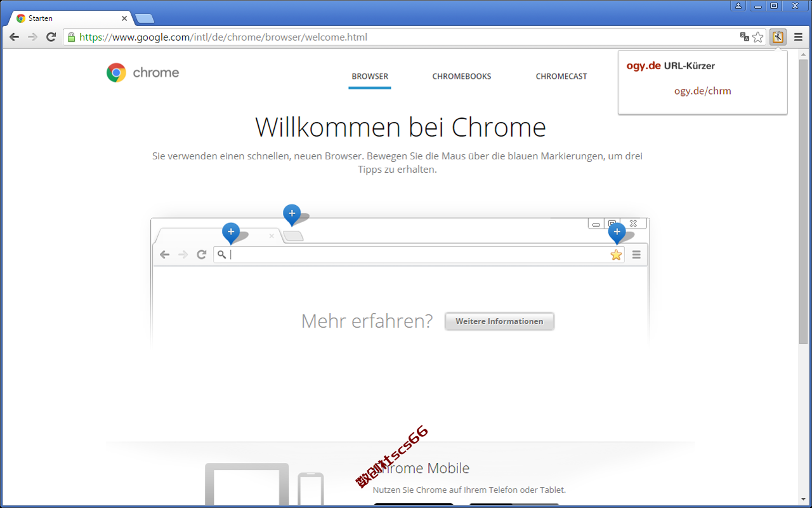
Task: Close the Starten tab
Action: point(124,18)
